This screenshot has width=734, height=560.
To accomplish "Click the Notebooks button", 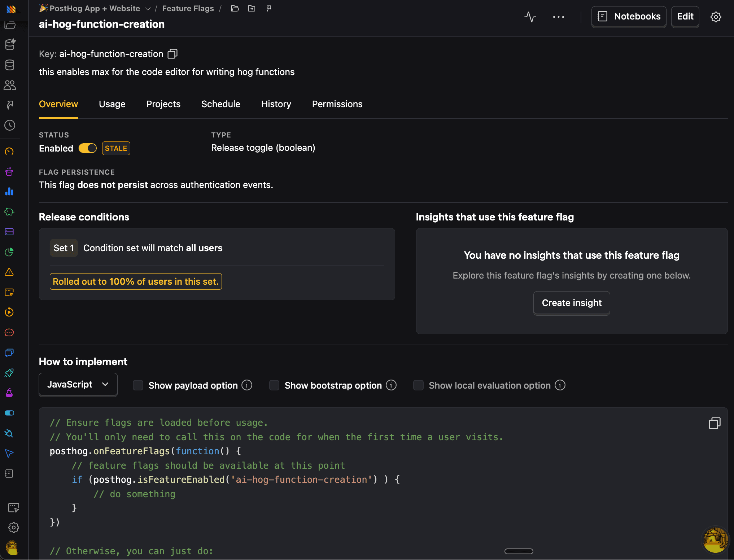I will coord(629,17).
